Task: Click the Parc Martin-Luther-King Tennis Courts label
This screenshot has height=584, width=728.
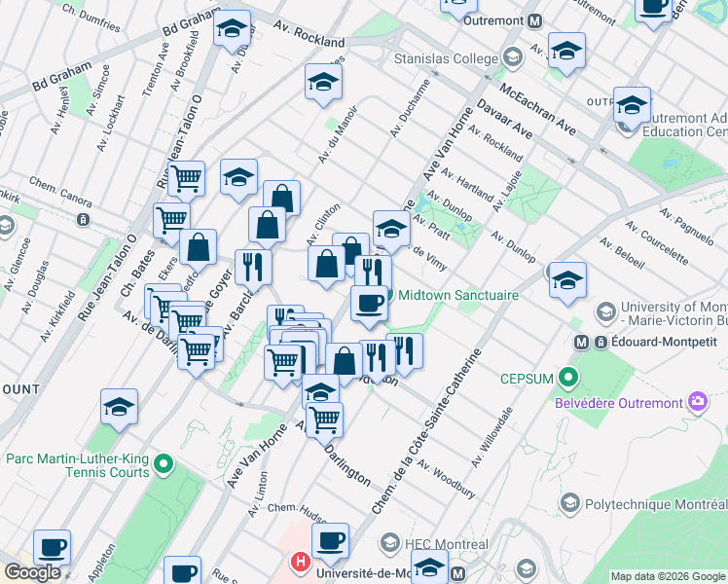Action: 78,465
